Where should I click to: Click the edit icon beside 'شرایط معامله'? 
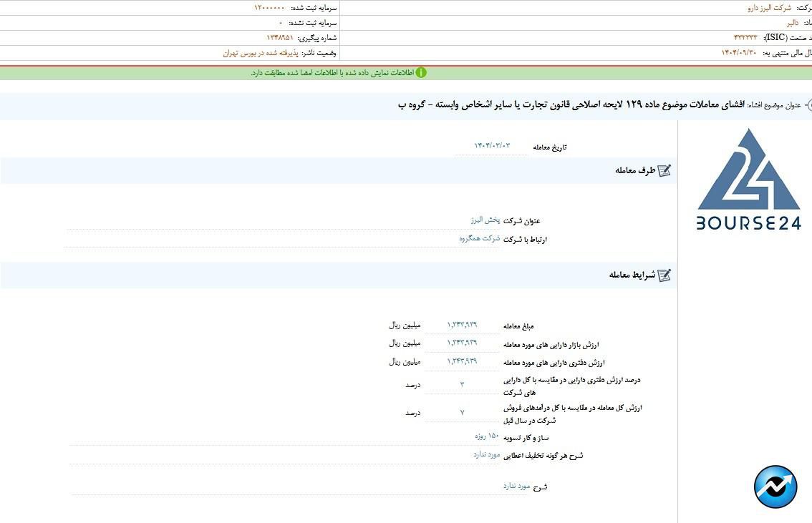[664, 275]
